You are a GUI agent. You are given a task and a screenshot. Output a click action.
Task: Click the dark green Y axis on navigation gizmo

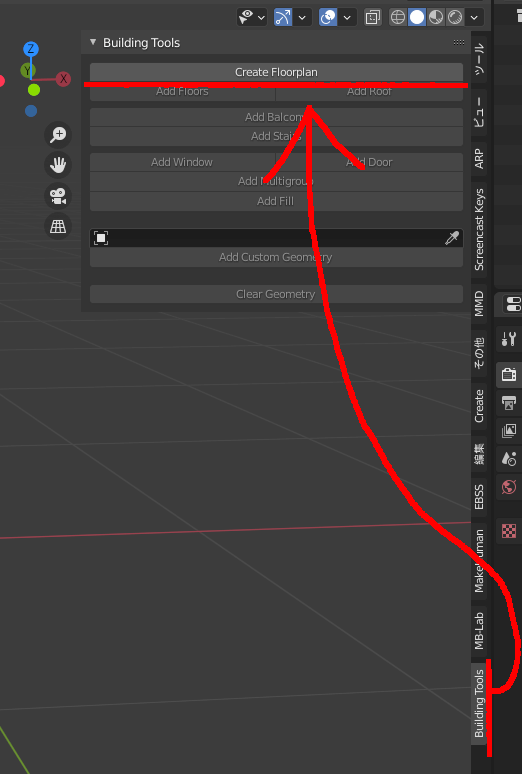click(27, 71)
